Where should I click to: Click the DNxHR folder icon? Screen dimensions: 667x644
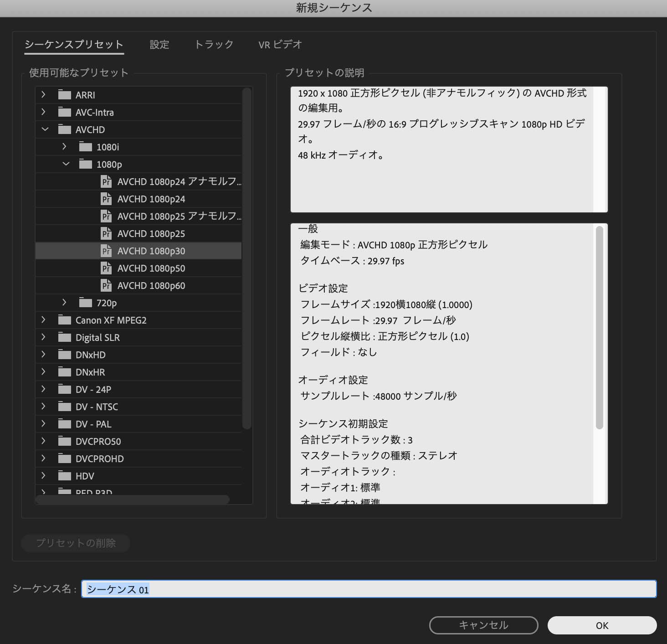[65, 372]
